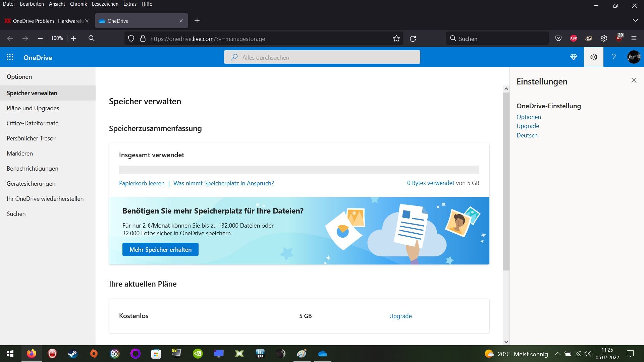Reload the page
Viewport: 644px width, 362px height.
[x=413, y=39]
